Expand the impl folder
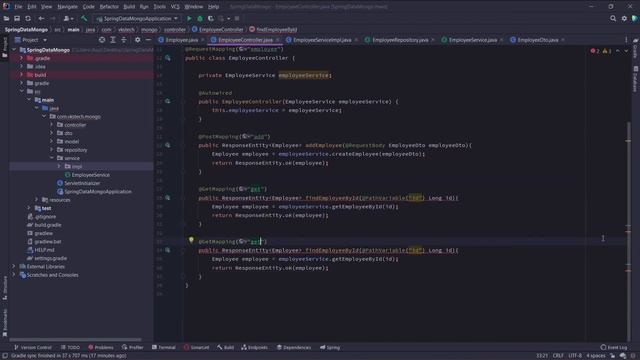The height and width of the screenshot is (360, 640). coord(59,166)
